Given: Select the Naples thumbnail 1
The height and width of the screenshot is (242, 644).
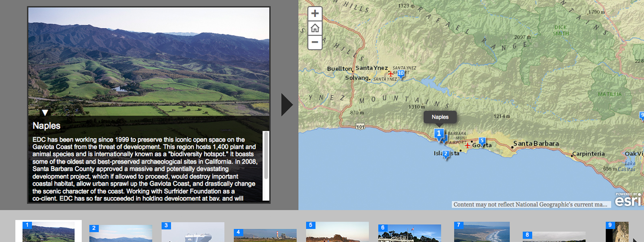Looking at the screenshot, I should coord(48,232).
